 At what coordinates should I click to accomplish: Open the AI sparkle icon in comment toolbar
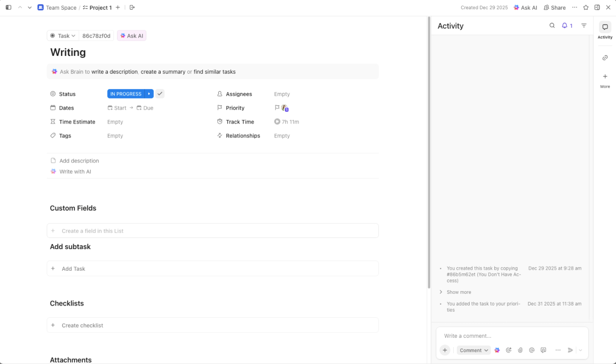point(497,350)
